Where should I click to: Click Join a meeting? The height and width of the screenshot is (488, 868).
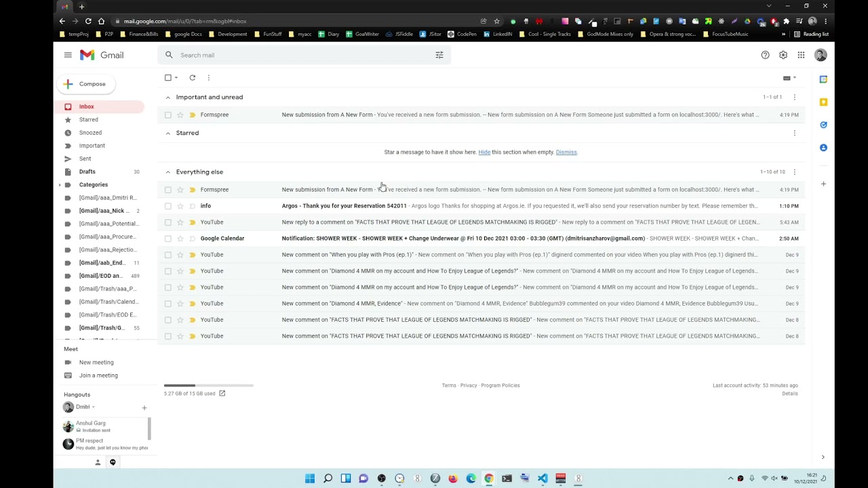pyautogui.click(x=99, y=375)
